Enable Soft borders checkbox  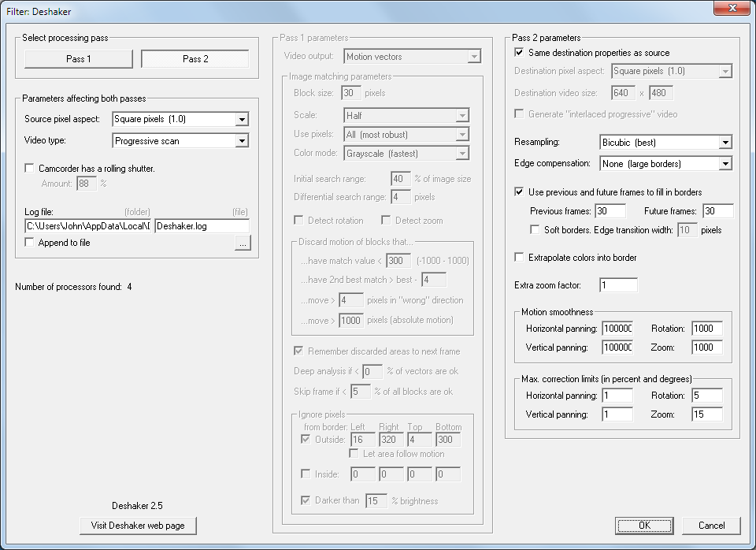click(x=535, y=229)
